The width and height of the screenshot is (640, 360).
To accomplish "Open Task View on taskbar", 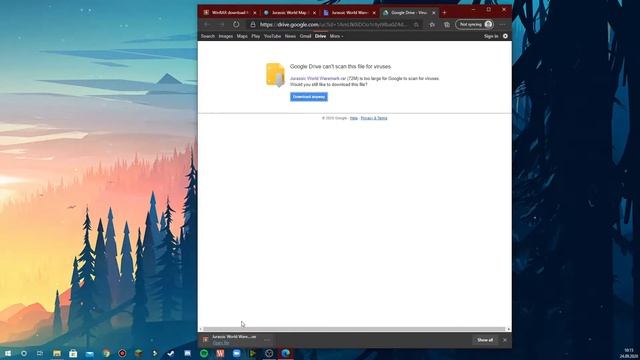I will 40,353.
